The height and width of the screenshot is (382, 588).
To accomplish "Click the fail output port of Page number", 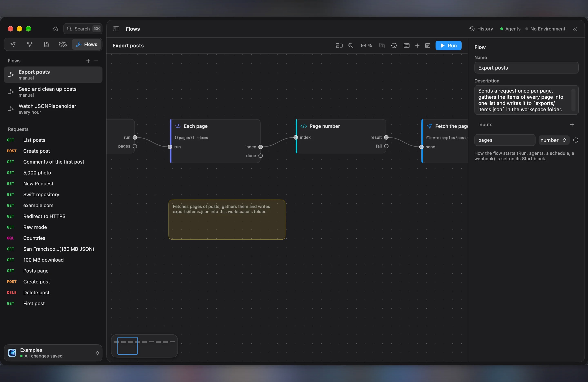I will [386, 146].
